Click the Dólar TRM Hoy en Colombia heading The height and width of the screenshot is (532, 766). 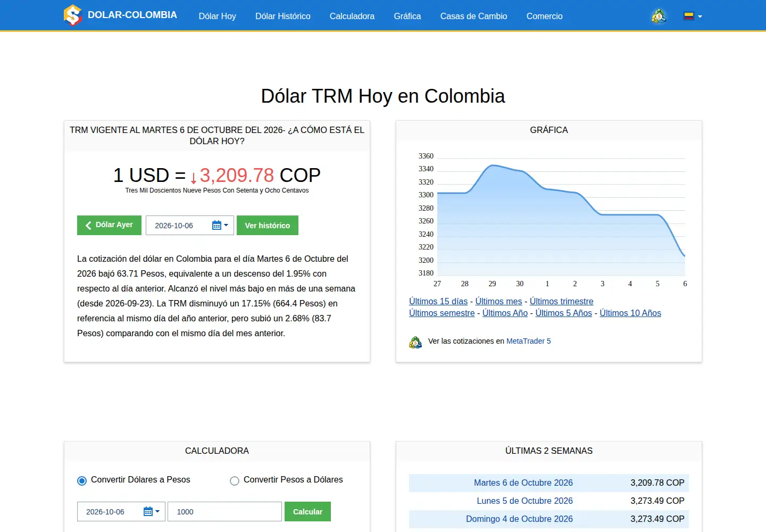point(383,96)
